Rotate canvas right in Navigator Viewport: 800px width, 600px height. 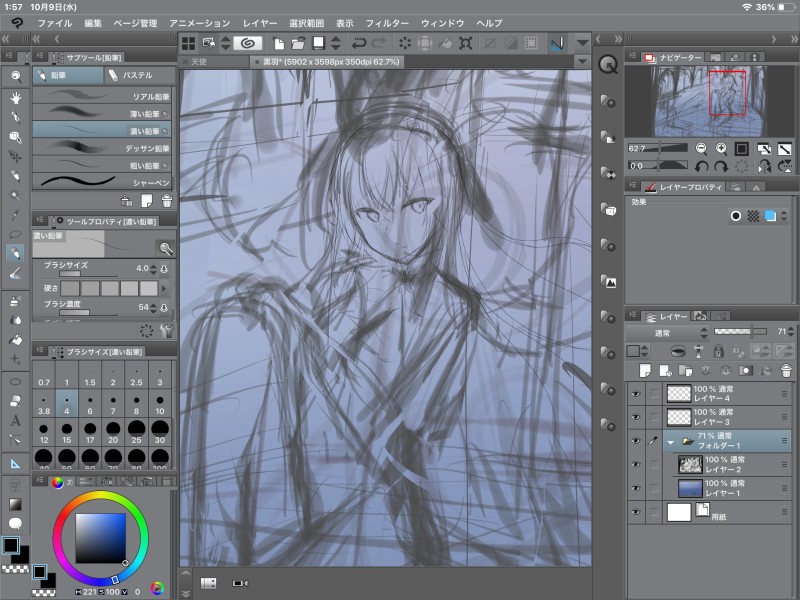(720, 166)
